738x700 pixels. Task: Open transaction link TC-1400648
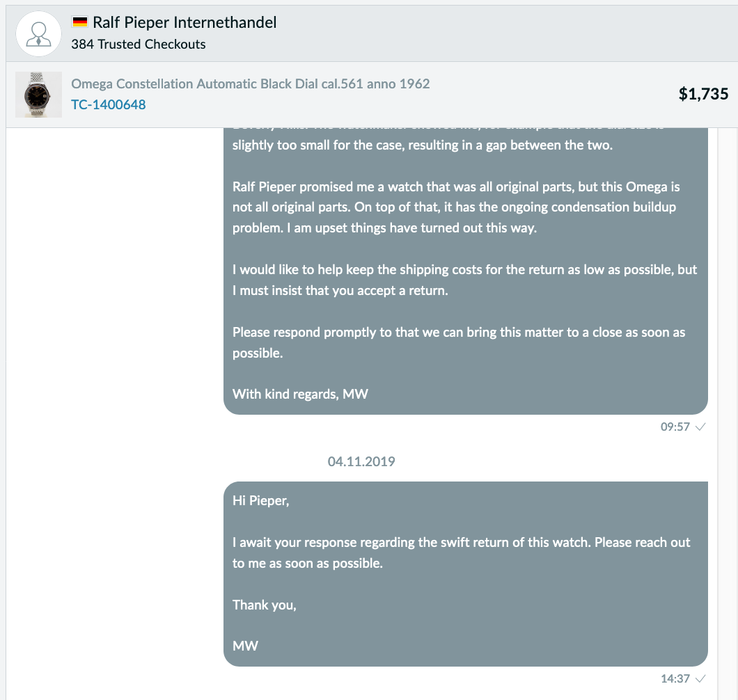(108, 104)
